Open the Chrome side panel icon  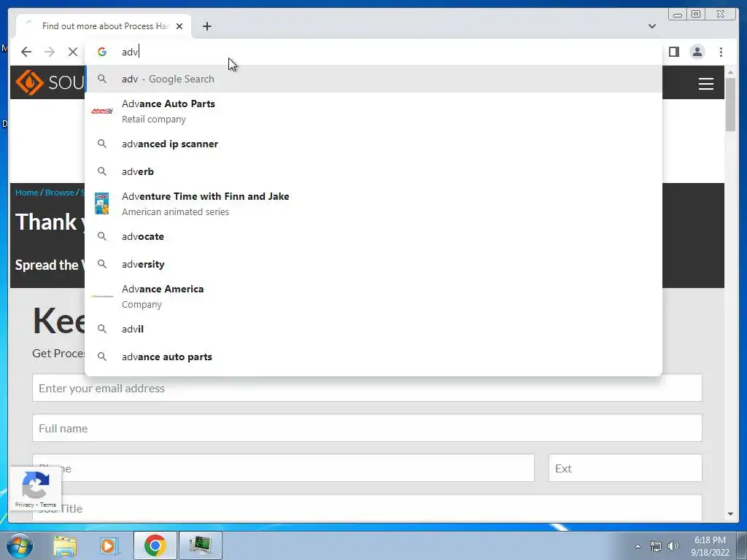point(673,52)
